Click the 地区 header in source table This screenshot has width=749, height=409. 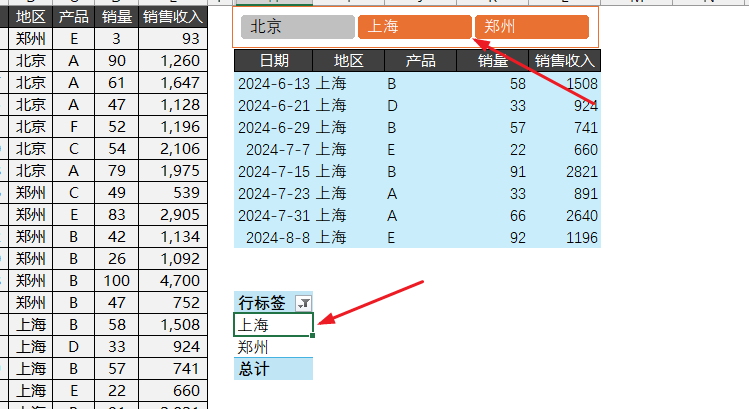coord(31,17)
